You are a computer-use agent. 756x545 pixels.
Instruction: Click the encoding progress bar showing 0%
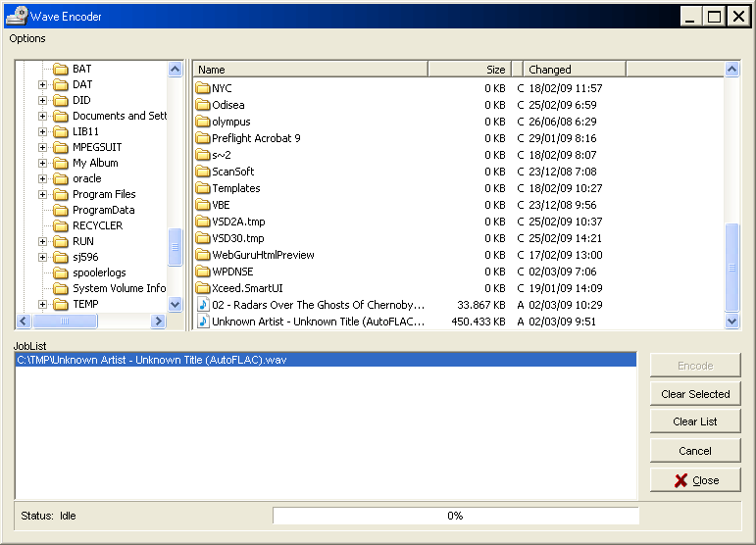[x=455, y=516]
